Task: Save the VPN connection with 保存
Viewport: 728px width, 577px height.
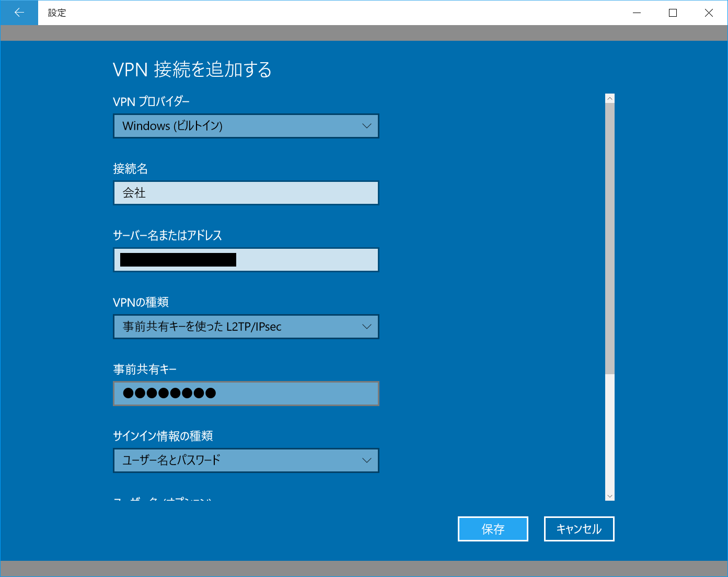Action: click(x=492, y=529)
